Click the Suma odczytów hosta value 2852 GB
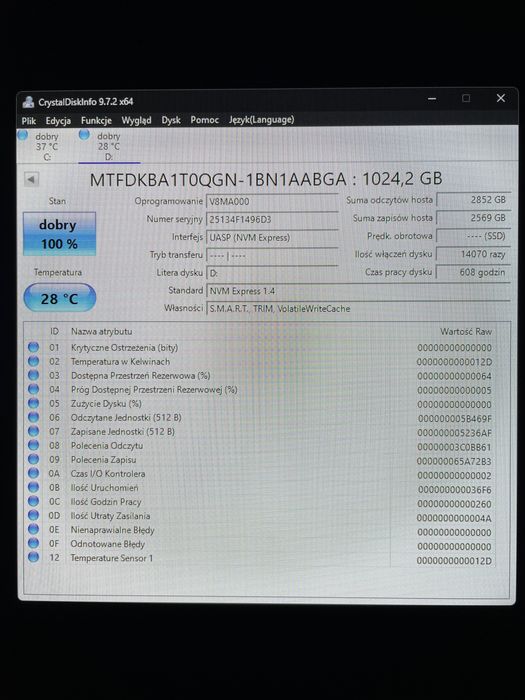 coord(473,200)
